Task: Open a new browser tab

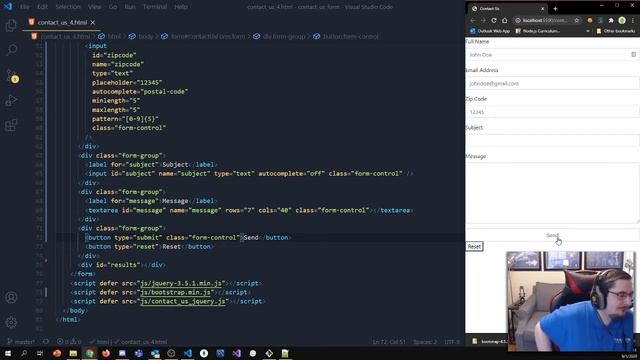Action: coord(555,9)
